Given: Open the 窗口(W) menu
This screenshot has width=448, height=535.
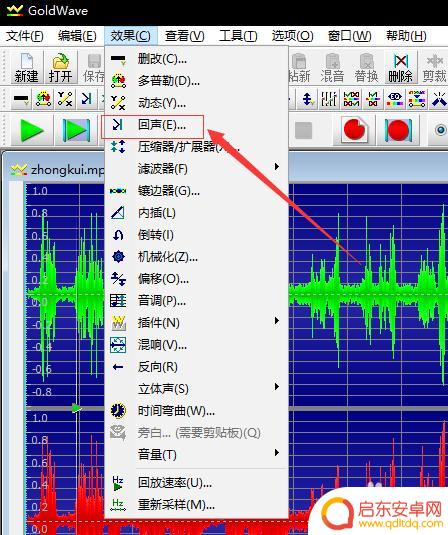Looking at the screenshot, I should click(x=349, y=35).
